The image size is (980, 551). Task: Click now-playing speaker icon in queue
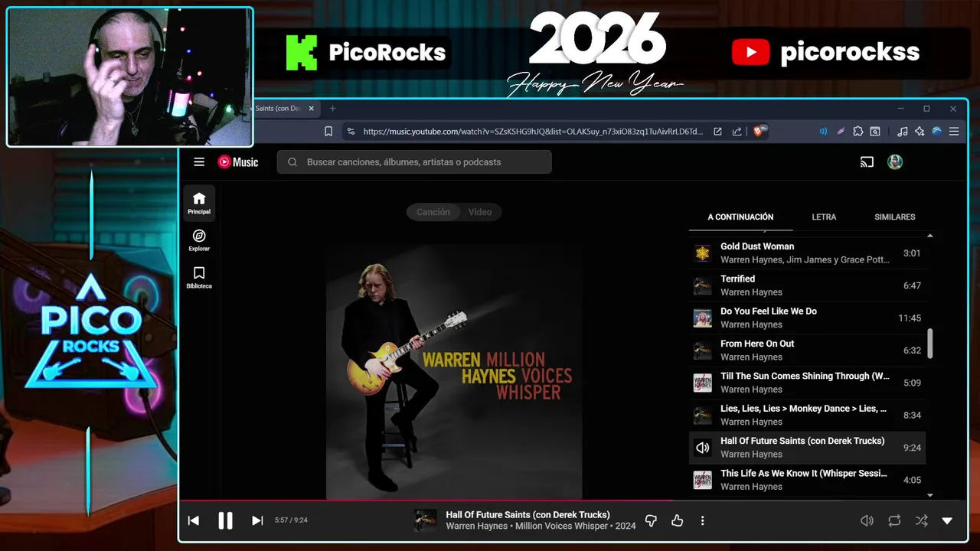point(702,448)
